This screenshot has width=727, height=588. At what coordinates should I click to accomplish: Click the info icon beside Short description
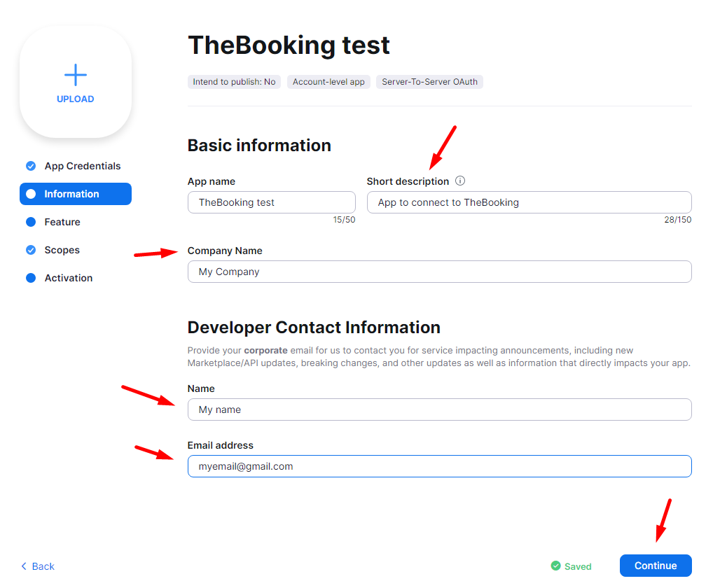point(460,181)
